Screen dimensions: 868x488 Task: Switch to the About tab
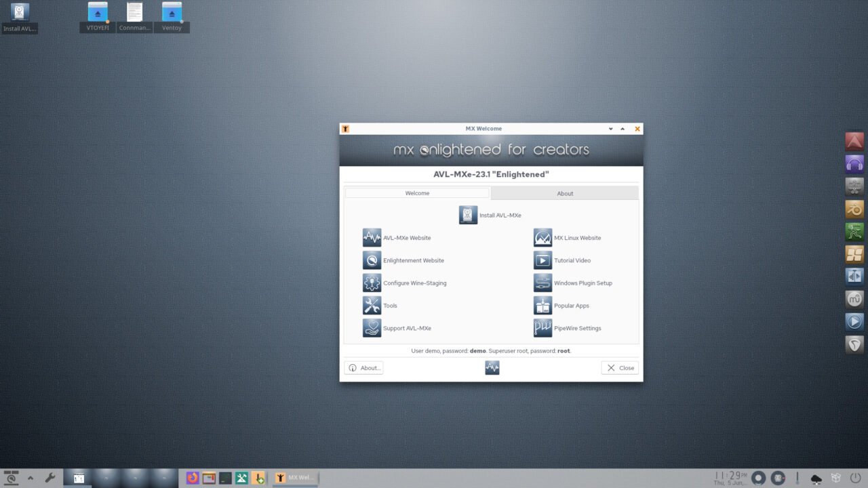click(x=564, y=193)
